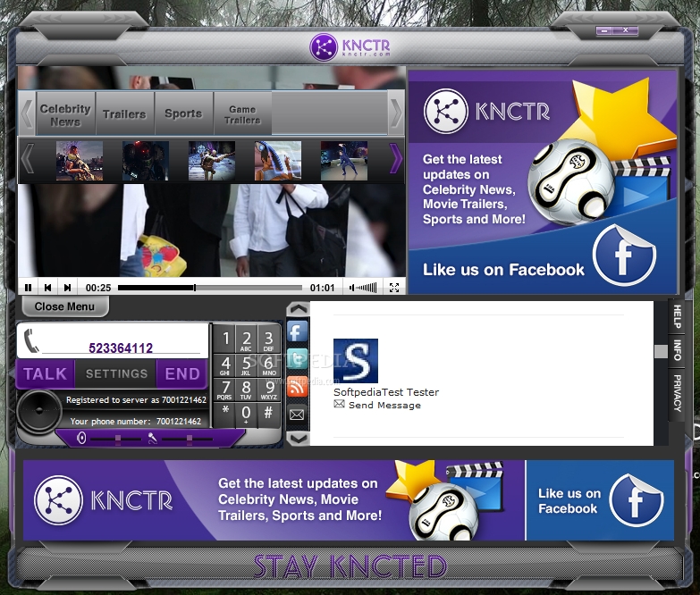Play the fourth thumbnail with woman
Viewport: 700px width, 595px height.
278,161
